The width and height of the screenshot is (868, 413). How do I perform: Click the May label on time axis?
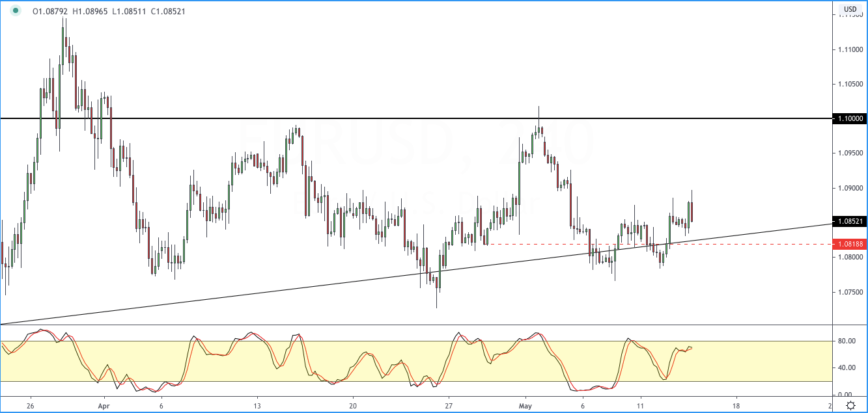click(526, 404)
